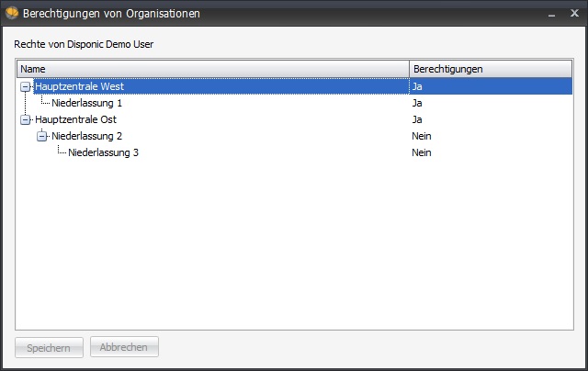Toggle the Nein permission for Niederlassung 3

coord(422,152)
